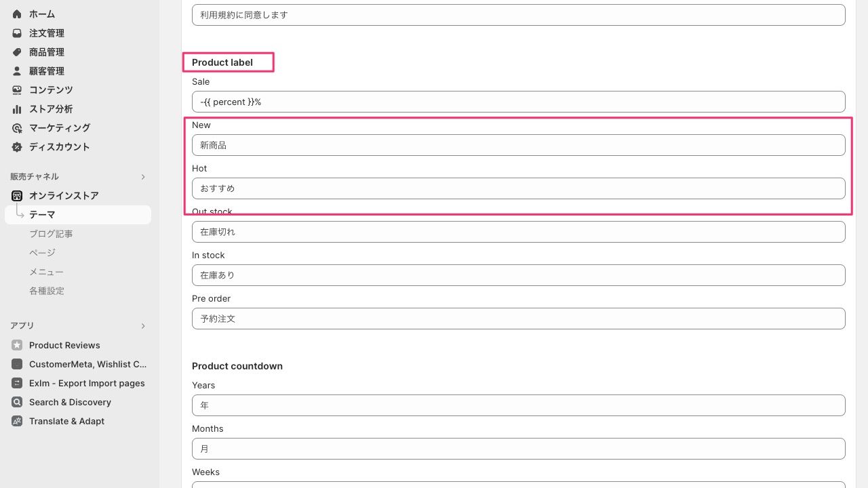Click the analytics bar chart icon
This screenshot has height=488, width=868.
pyautogui.click(x=17, y=109)
